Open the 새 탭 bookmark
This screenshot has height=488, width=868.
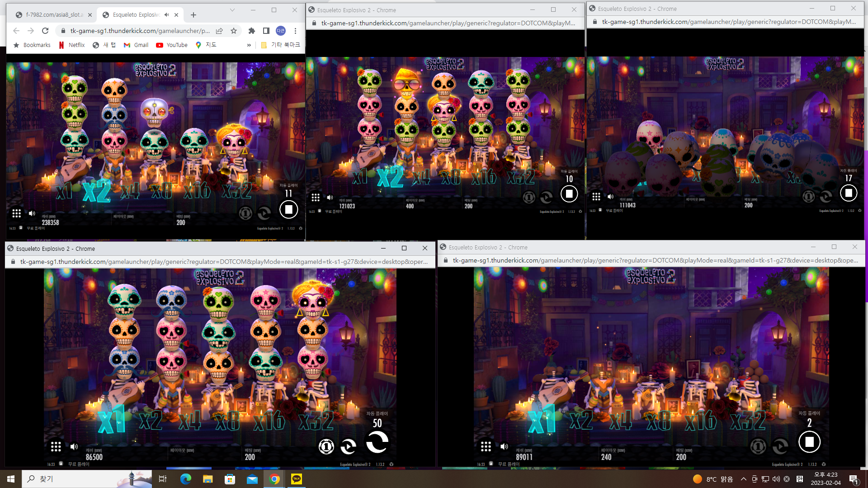pos(104,45)
